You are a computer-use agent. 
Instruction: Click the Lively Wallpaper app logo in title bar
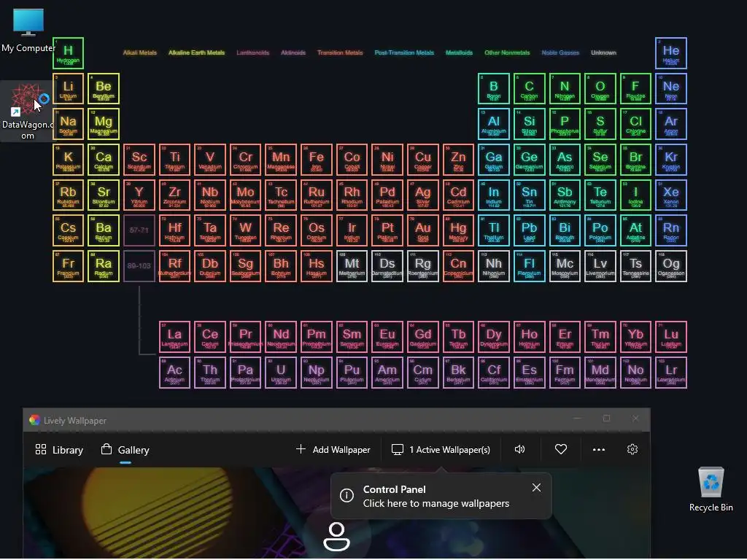(x=34, y=420)
